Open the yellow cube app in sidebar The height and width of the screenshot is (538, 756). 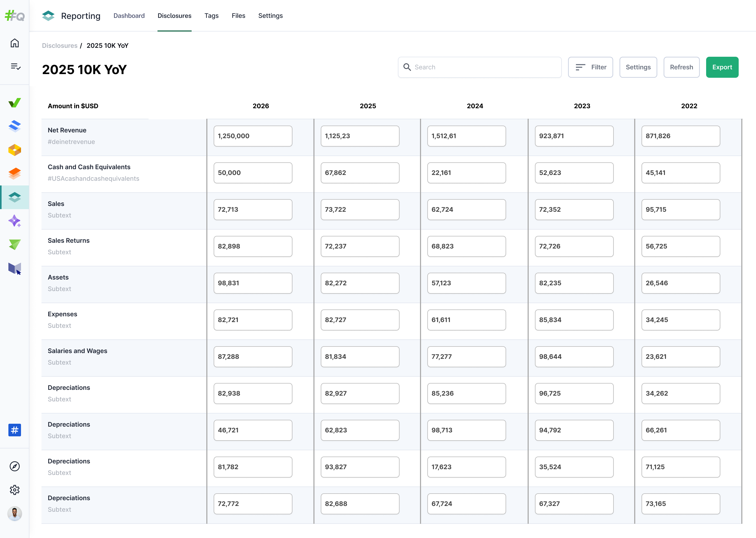pos(14,150)
